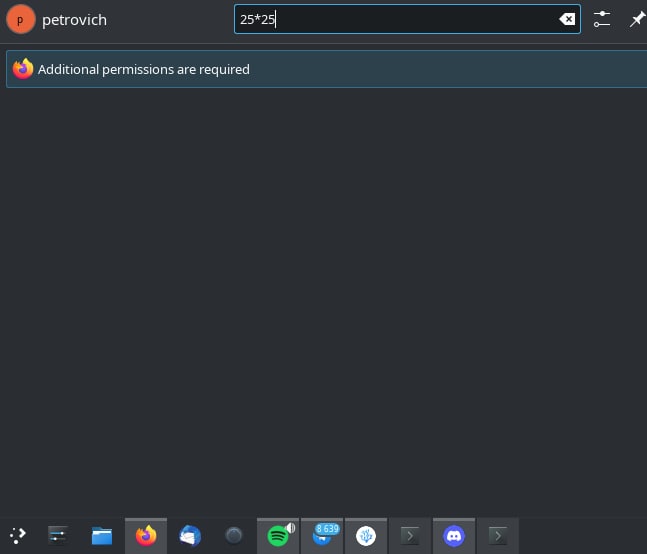Switch to Firefox in the taskbar
Screen dimensions: 647x554
146,536
